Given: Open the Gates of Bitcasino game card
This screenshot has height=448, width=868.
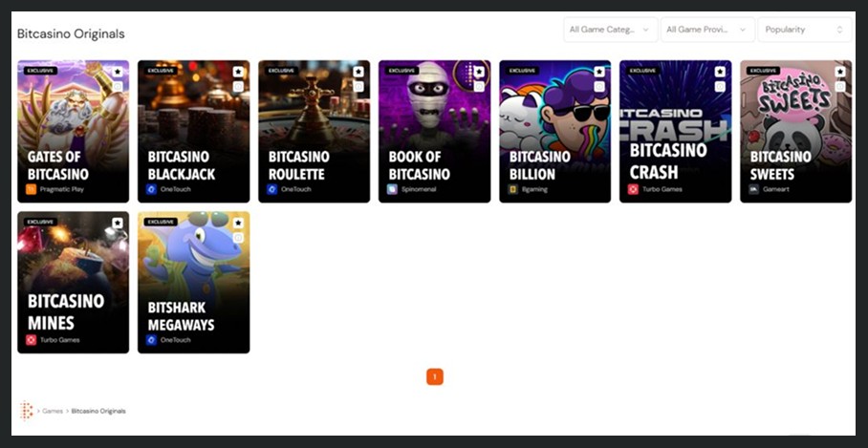Looking at the screenshot, I should (73, 132).
